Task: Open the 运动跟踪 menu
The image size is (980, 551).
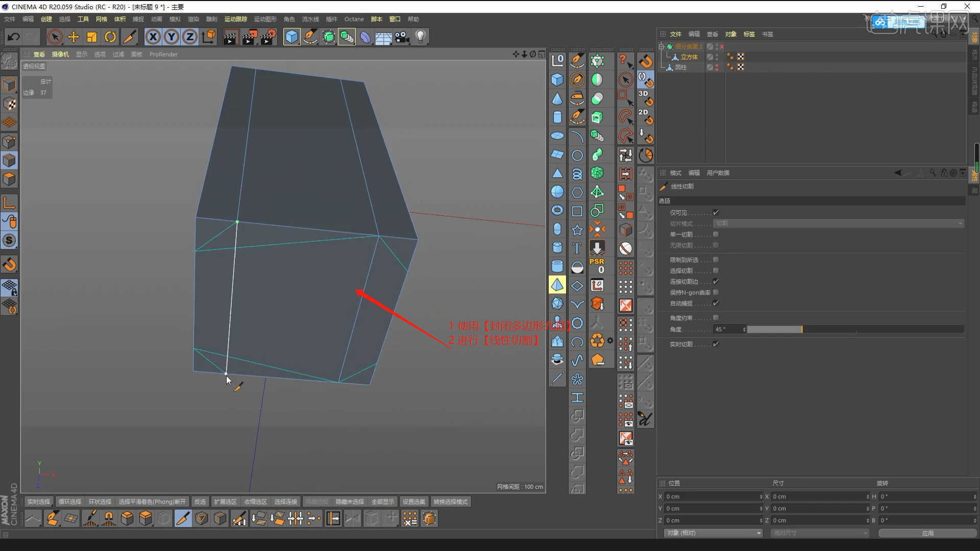Action: pyautogui.click(x=236, y=19)
